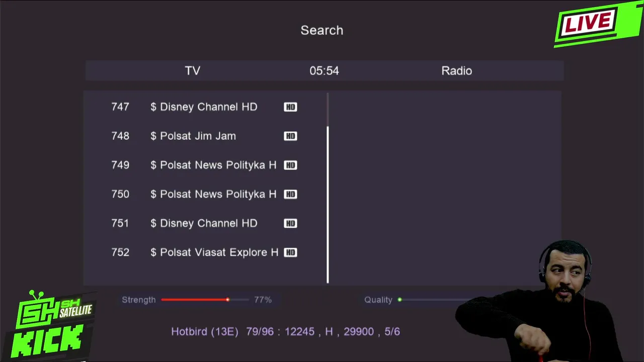Click the HD icon for channel 750
644x362 pixels.
290,195
